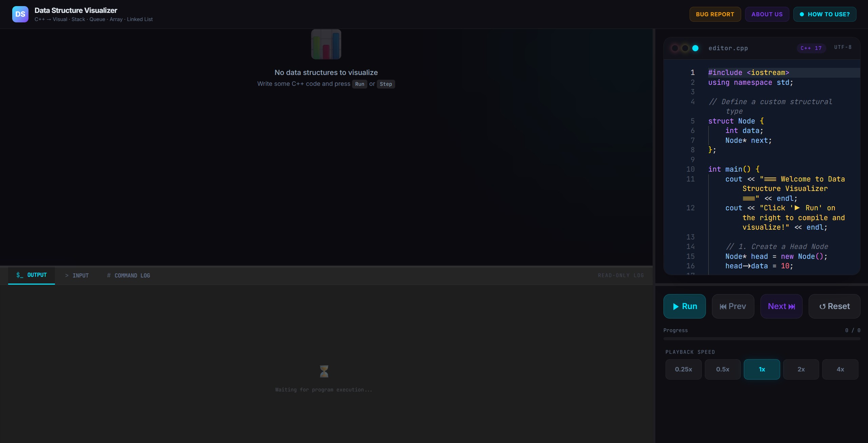The width and height of the screenshot is (868, 443).
Task: Click the 'Data Structure Visualizer' title
Action: point(76,11)
